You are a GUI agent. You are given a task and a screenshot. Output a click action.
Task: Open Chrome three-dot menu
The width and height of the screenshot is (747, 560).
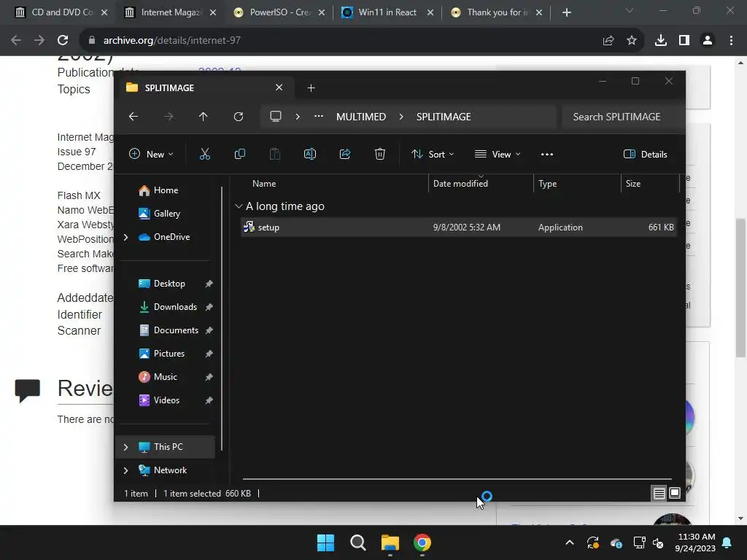coord(731,41)
